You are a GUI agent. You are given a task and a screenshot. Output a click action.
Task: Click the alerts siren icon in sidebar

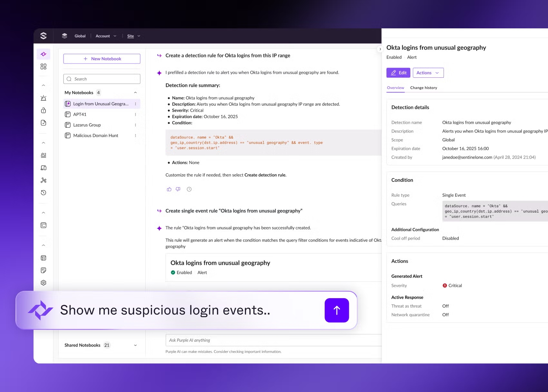[x=44, y=98]
